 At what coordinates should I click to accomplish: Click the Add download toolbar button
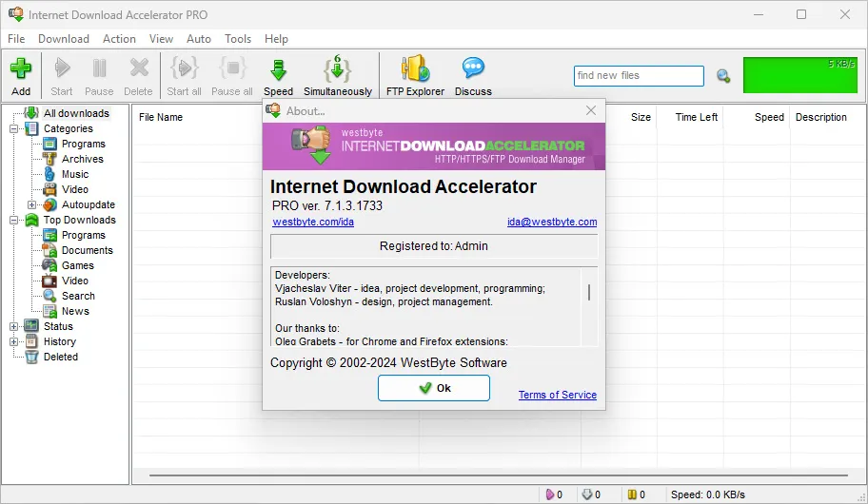pyautogui.click(x=21, y=76)
